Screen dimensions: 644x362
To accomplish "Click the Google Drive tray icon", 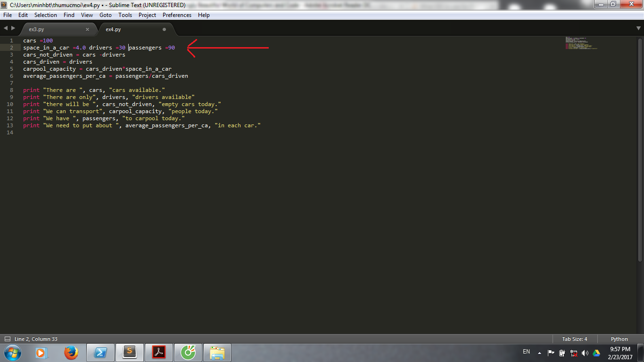I will pyautogui.click(x=596, y=353).
